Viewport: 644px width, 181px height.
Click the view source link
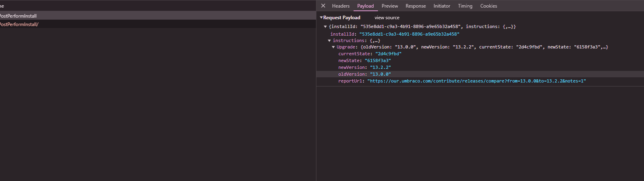(387, 18)
